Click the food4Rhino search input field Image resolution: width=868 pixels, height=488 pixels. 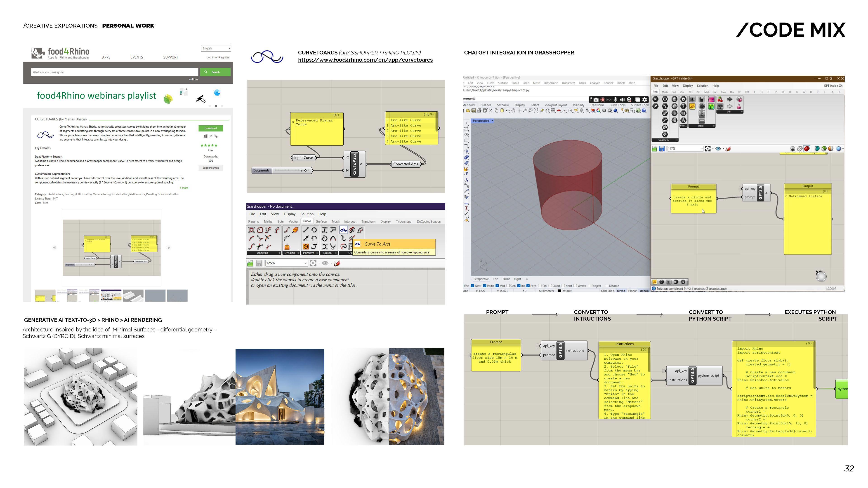[115, 72]
